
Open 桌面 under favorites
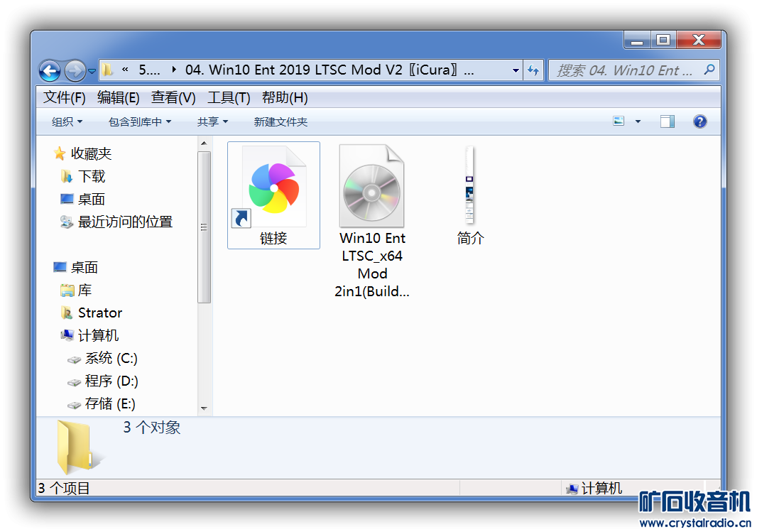pyautogui.click(x=91, y=199)
